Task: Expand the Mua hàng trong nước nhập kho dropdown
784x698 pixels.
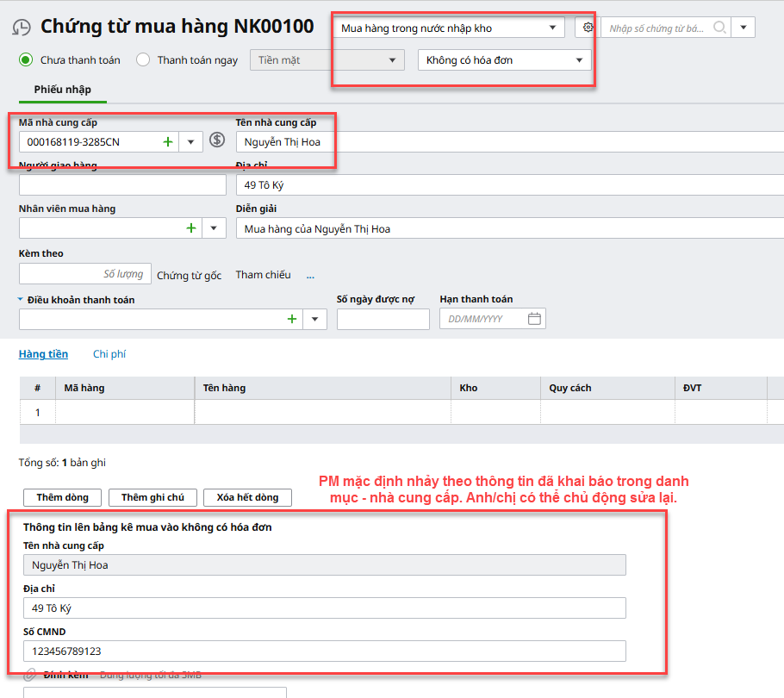Action: [552, 28]
